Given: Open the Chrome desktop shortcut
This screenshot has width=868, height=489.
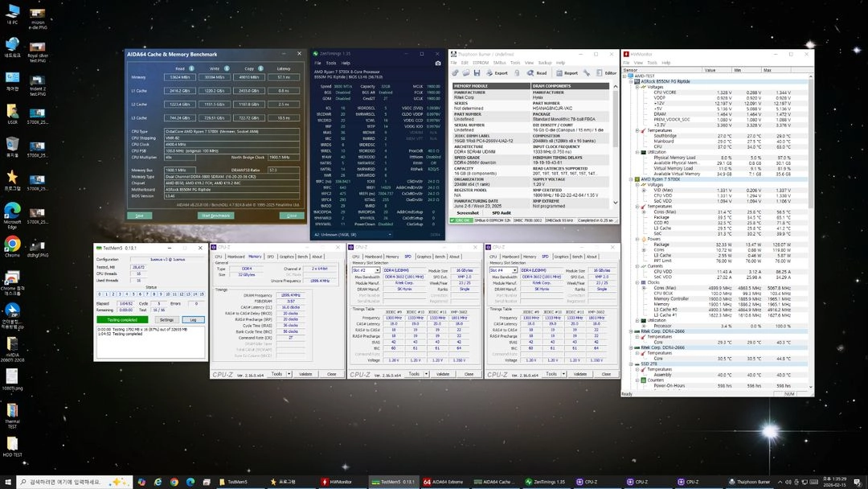Looking at the screenshot, I should point(12,246).
